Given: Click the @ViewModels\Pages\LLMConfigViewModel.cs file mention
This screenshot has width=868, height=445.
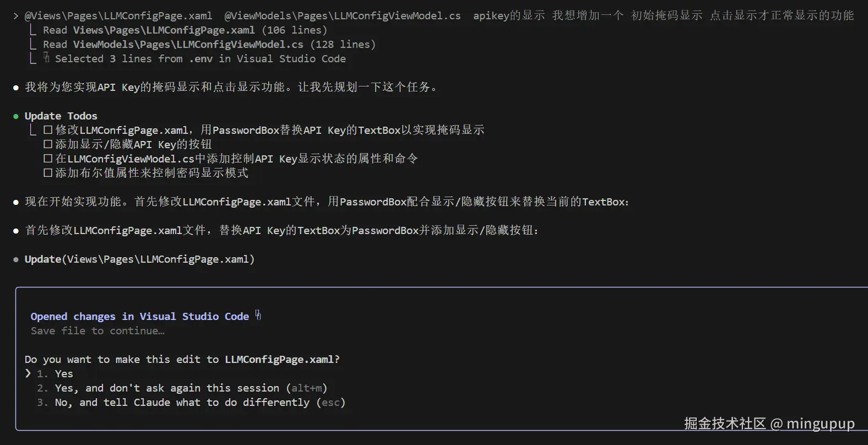Looking at the screenshot, I should [343, 15].
